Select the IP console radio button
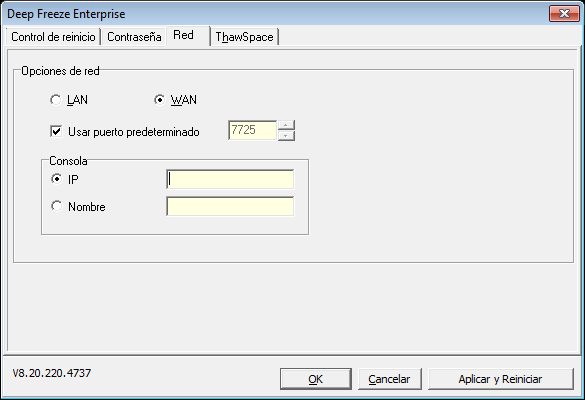Image resolution: width=585 pixels, height=400 pixels. [56, 179]
